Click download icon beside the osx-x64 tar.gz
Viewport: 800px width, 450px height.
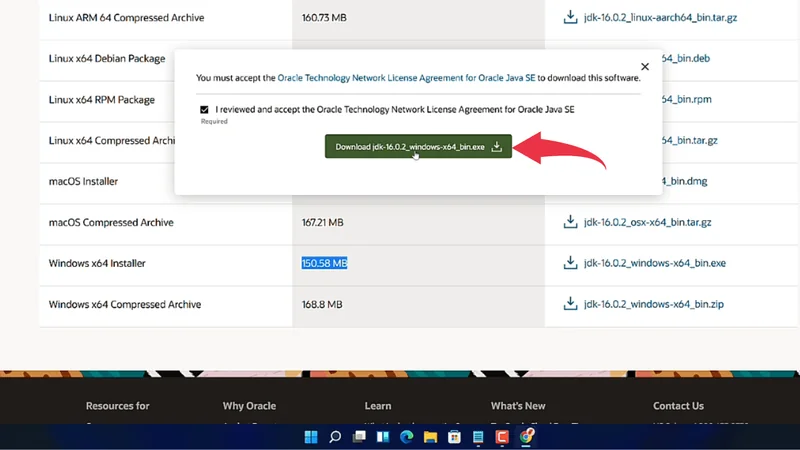(570, 223)
